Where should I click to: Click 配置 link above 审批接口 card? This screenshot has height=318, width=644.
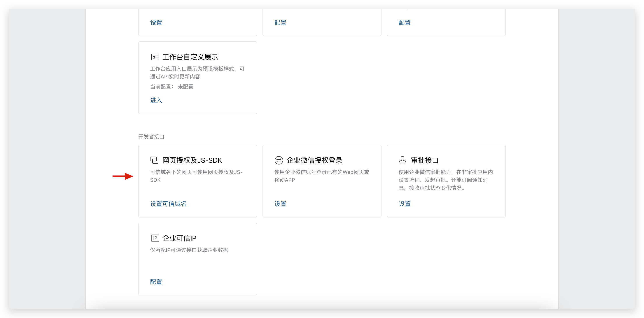(x=404, y=23)
